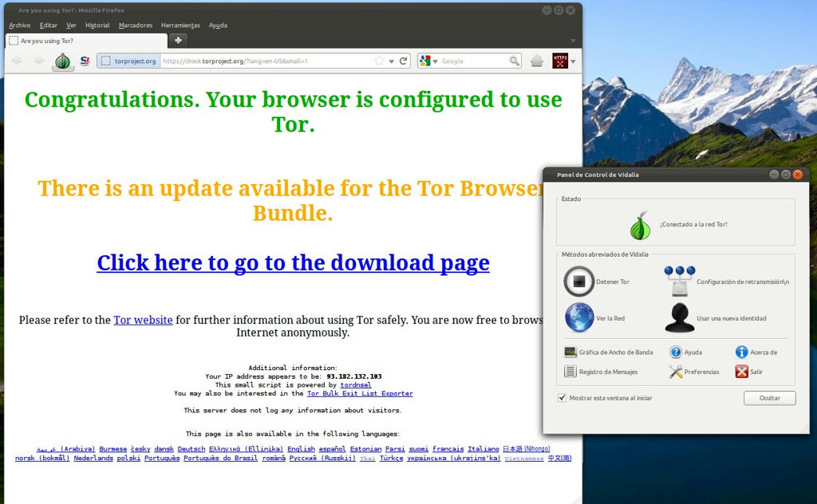
Task: Reload the page with refresh icon
Action: [x=404, y=61]
